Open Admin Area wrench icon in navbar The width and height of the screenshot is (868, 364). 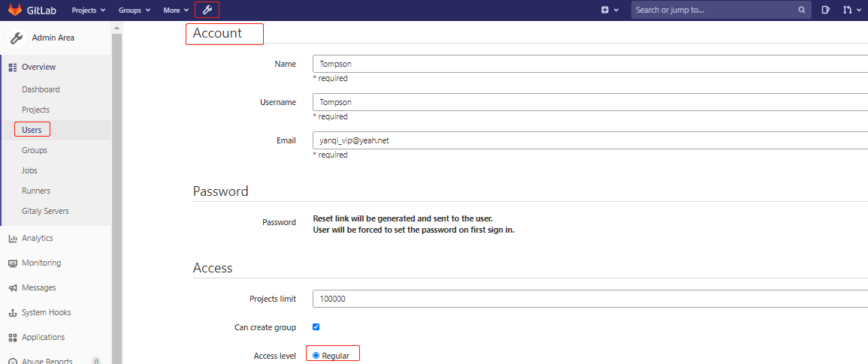[208, 11]
